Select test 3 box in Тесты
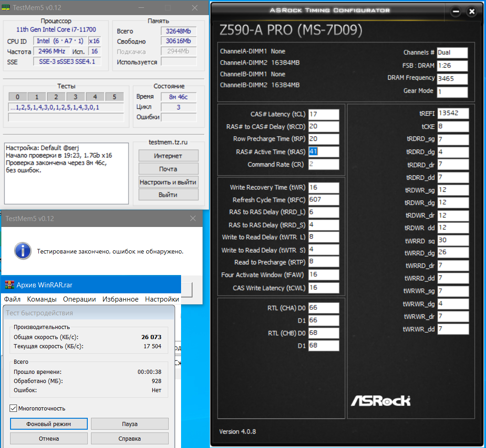Image resolution: width=486 pixels, height=448 pixels. coord(75,97)
